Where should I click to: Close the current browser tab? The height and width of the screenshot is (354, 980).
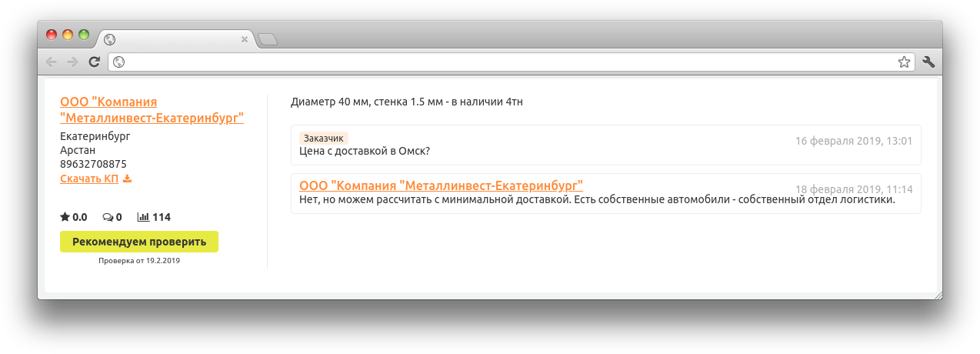245,39
